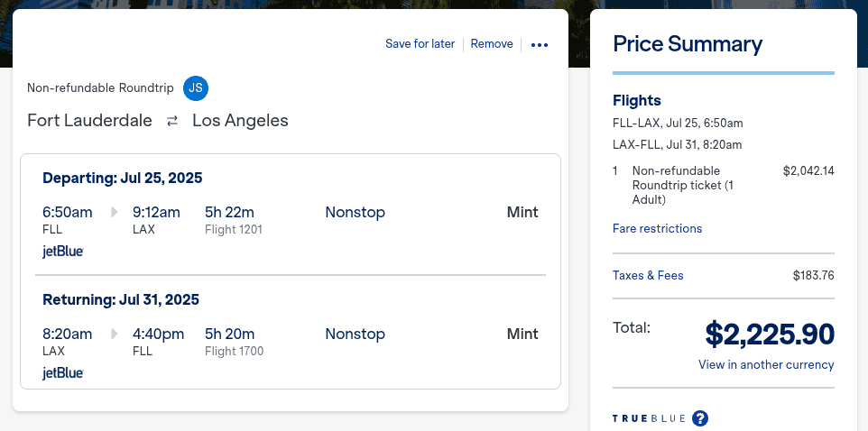Image resolution: width=868 pixels, height=431 pixels.
Task: Save this itinerary for later
Action: [420, 44]
